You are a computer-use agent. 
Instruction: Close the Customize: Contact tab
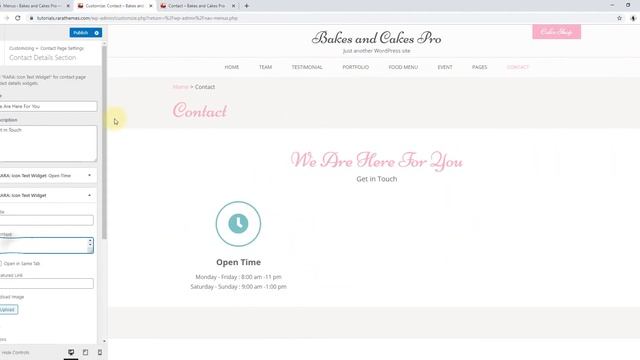151,6
